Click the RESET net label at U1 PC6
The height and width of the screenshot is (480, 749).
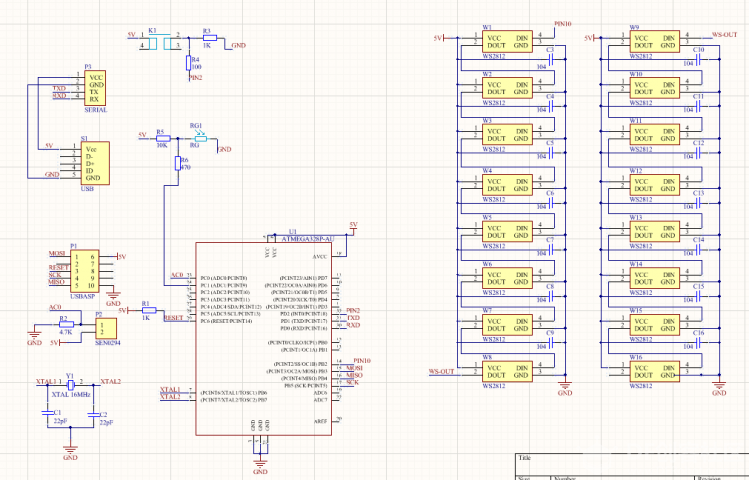pyautogui.click(x=173, y=318)
